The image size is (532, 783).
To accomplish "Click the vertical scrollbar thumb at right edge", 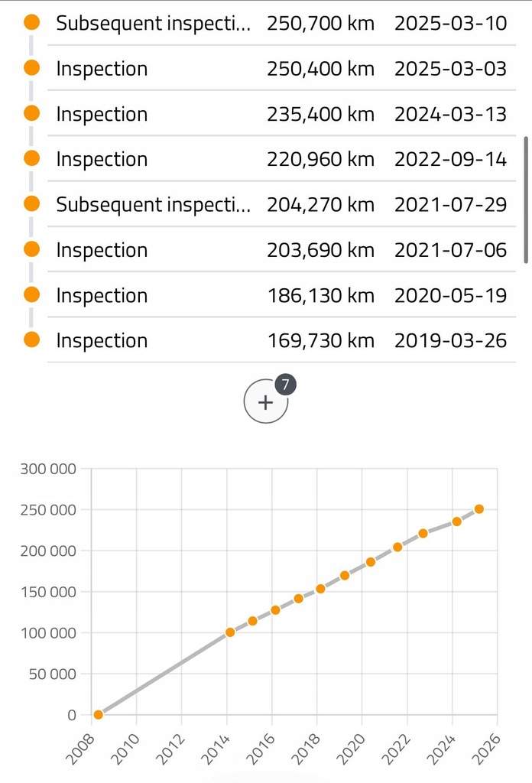I will (526, 200).
